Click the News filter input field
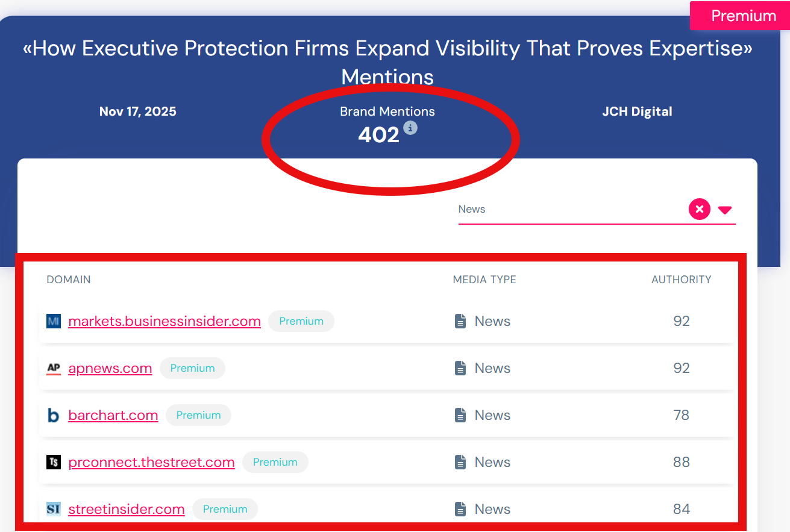The height and width of the screenshot is (532, 790). click(569, 210)
